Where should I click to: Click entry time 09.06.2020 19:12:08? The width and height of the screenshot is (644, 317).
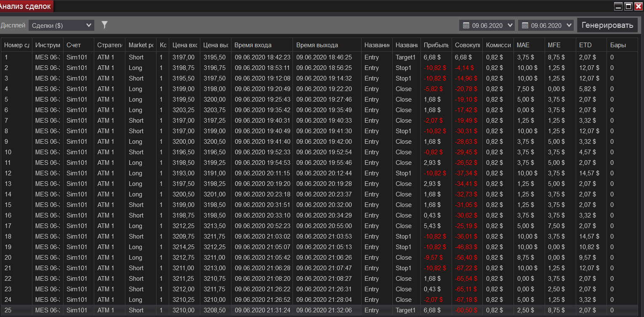tap(262, 78)
